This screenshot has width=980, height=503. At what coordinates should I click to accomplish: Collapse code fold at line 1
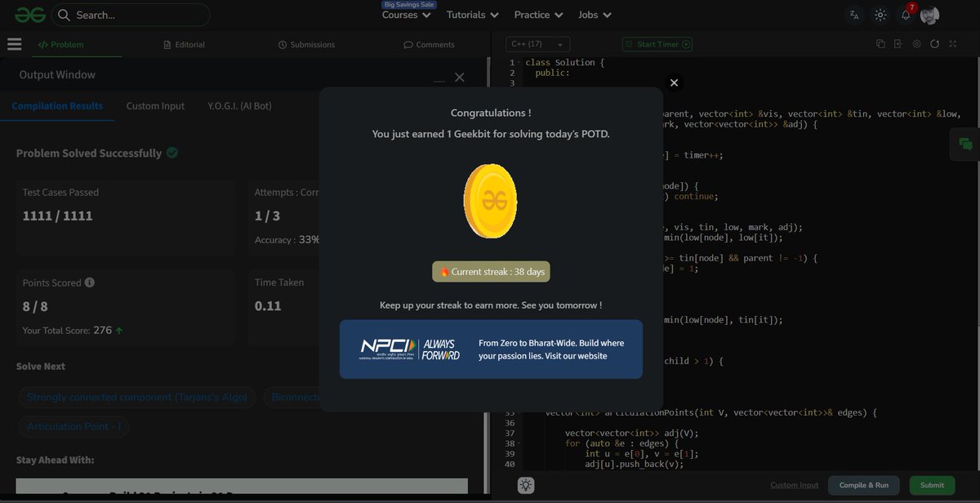tap(519, 63)
